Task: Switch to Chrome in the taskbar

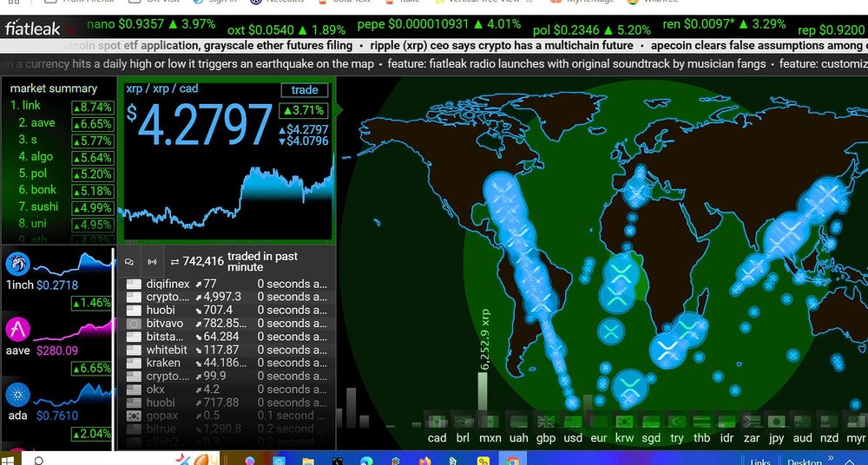Action: pyautogui.click(x=512, y=460)
